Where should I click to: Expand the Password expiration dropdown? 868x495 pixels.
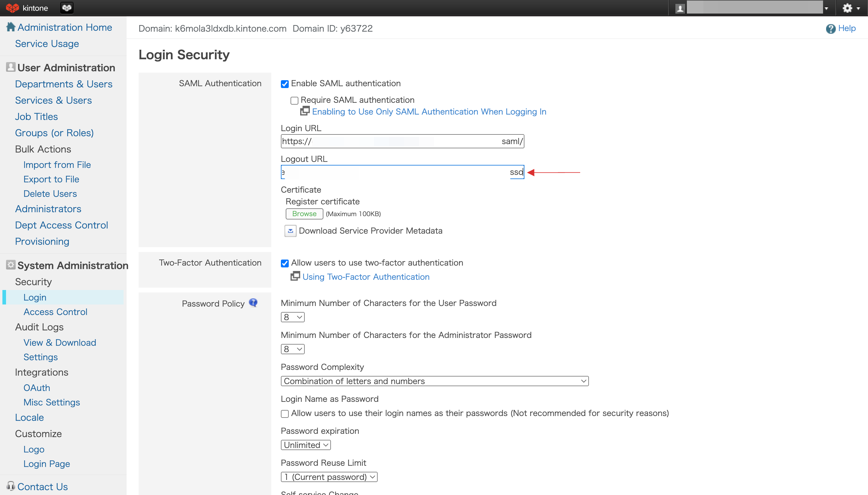click(305, 445)
